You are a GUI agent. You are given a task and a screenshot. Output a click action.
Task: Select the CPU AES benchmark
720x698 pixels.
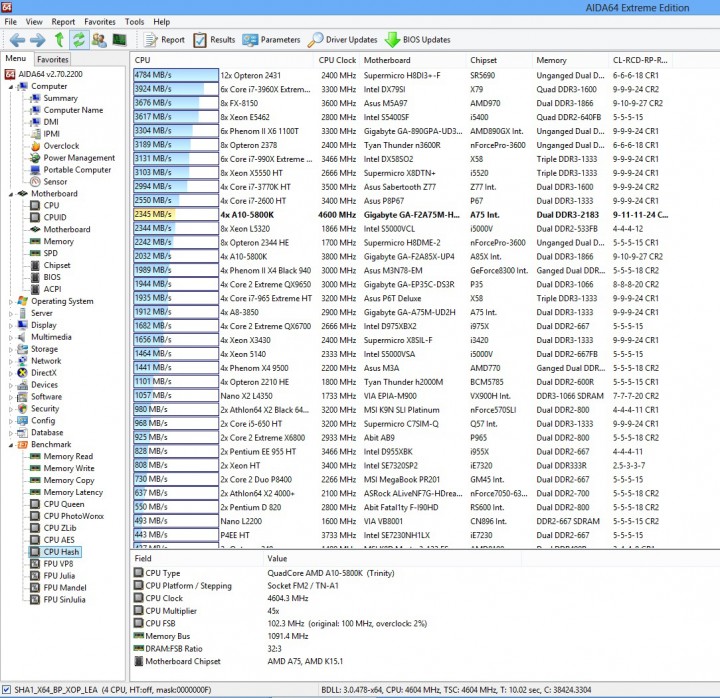pyautogui.click(x=52, y=540)
